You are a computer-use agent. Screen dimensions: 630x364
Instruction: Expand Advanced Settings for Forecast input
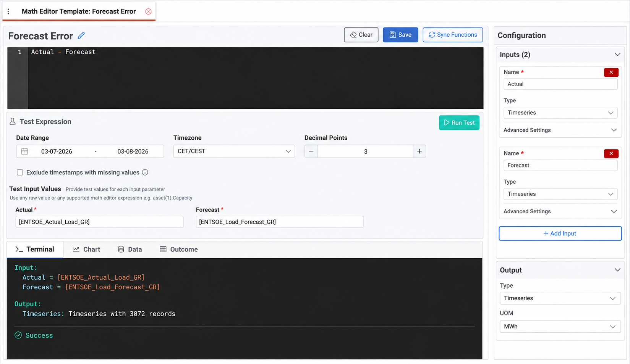[x=560, y=211]
